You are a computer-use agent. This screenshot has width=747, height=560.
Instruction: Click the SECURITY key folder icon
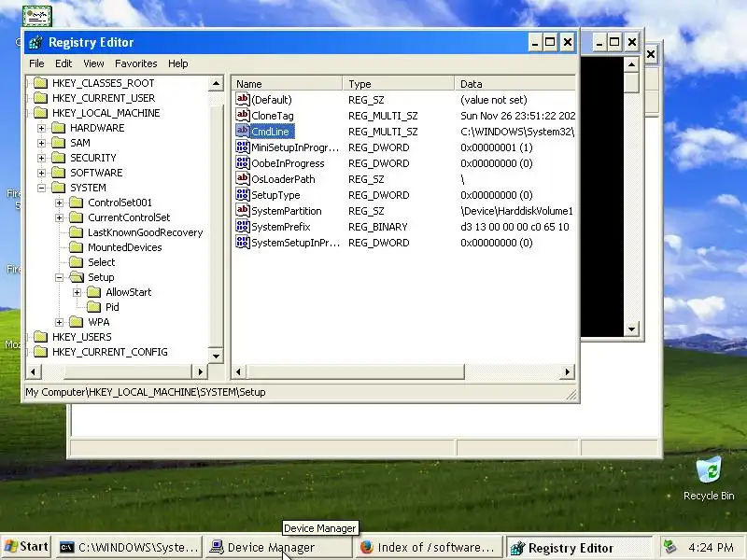pos(59,158)
